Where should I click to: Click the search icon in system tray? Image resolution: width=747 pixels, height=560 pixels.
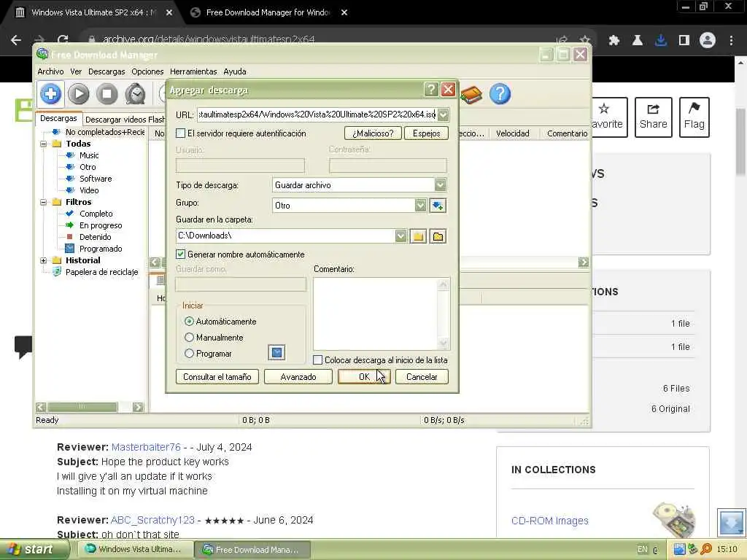706,549
